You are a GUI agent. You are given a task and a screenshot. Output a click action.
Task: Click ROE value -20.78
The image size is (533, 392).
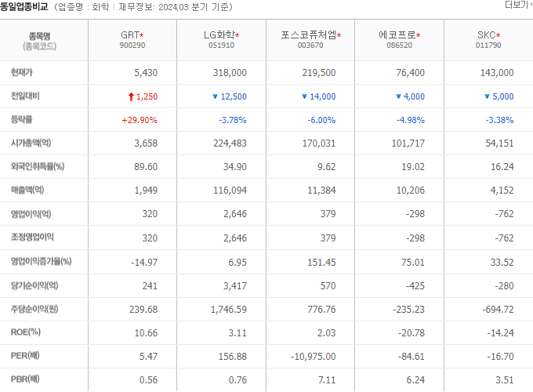pyautogui.click(x=412, y=333)
